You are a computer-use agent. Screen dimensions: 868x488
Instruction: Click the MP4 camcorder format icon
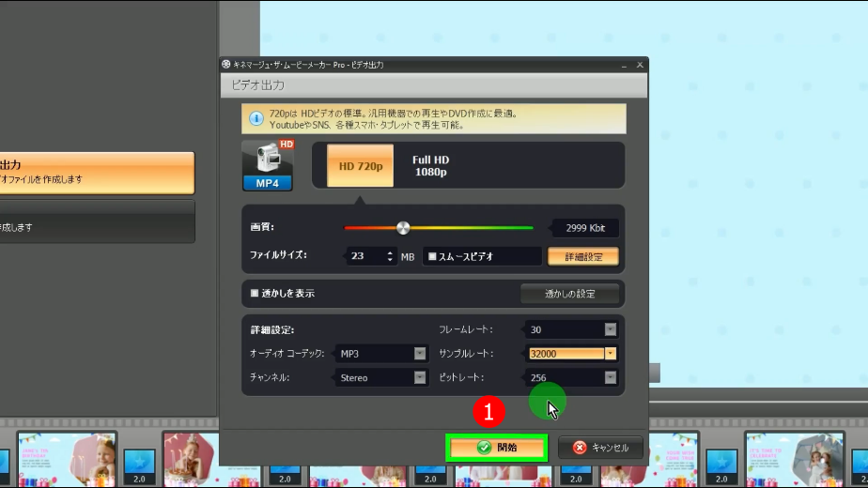(x=268, y=165)
